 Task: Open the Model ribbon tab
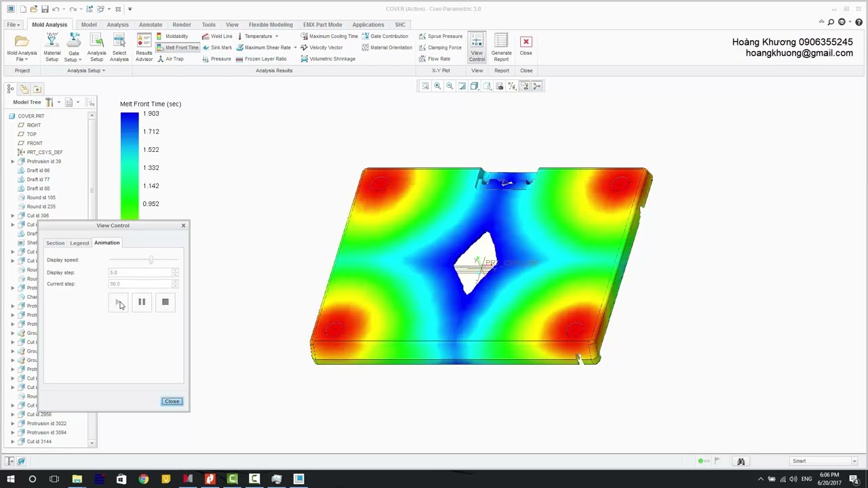point(89,24)
